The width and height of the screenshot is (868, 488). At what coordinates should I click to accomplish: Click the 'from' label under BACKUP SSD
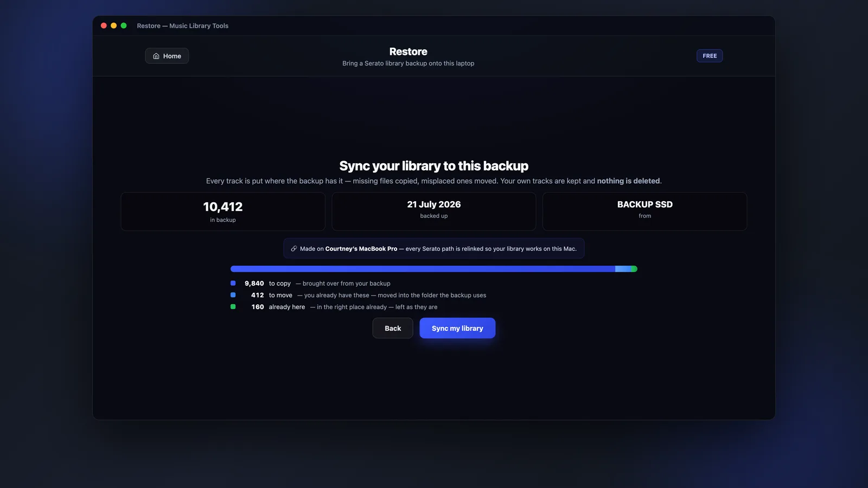[645, 216]
